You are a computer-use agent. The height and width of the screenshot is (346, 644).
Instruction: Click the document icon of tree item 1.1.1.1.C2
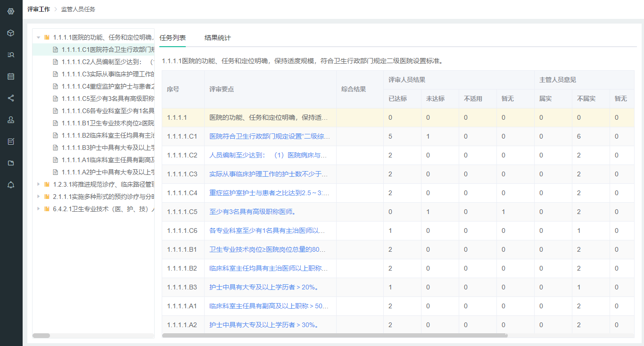coord(55,62)
